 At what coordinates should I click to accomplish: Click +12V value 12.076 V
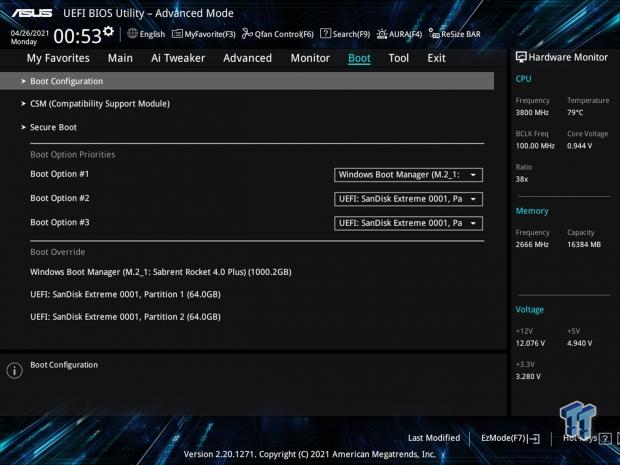(530, 343)
